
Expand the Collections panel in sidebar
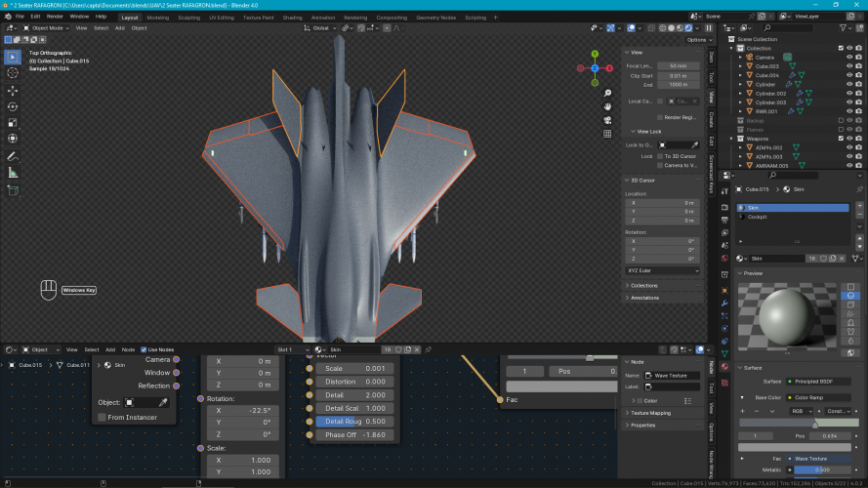(x=644, y=286)
